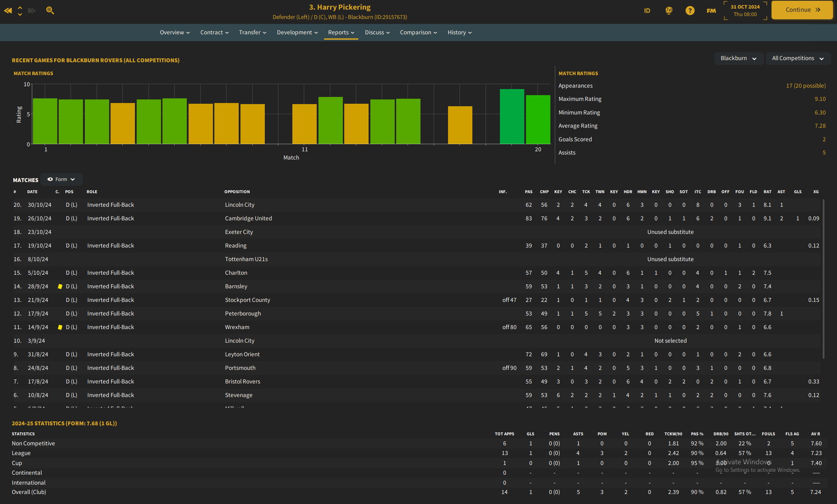Click the ID icon in top bar
This screenshot has height=504, width=837.
(647, 11)
